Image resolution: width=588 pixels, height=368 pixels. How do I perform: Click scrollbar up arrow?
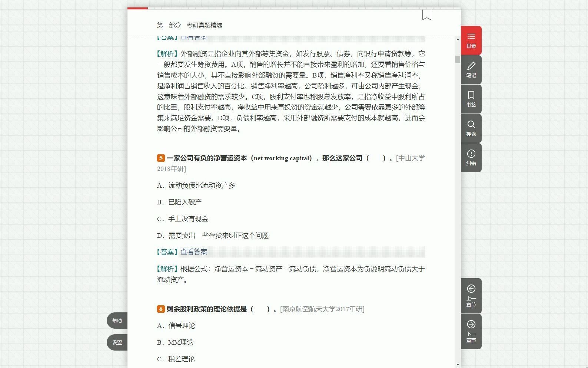(x=458, y=39)
